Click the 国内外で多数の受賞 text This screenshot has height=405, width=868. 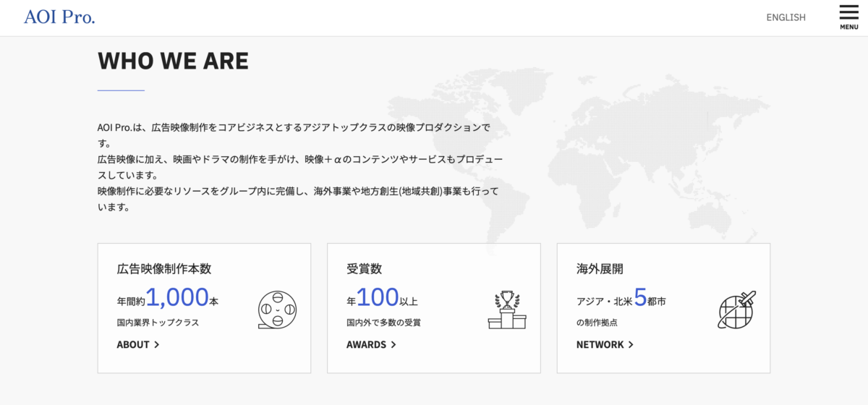coord(383,323)
